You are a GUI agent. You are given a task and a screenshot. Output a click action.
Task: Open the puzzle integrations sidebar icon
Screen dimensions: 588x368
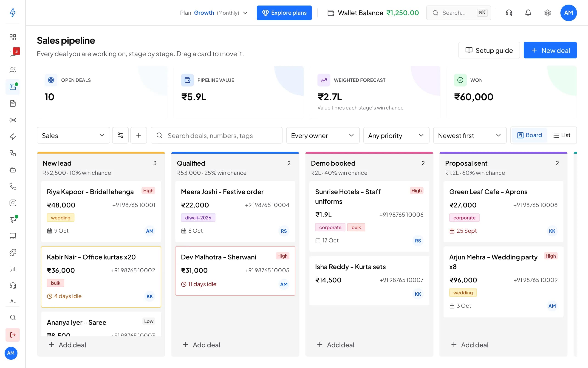click(x=13, y=252)
